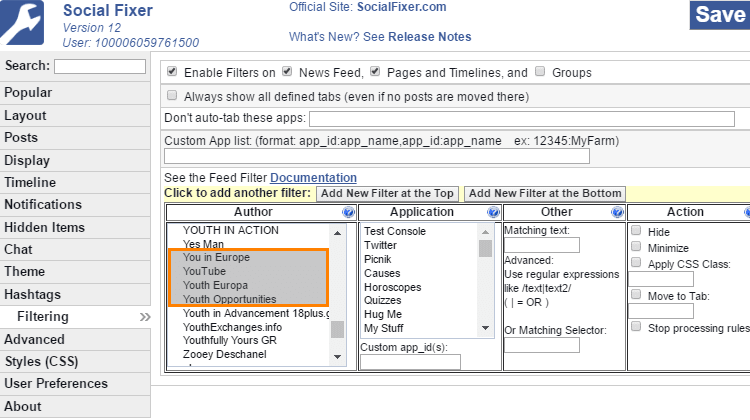Toggle Enable Filters checkbox
This screenshot has height=420, width=750.
click(172, 72)
